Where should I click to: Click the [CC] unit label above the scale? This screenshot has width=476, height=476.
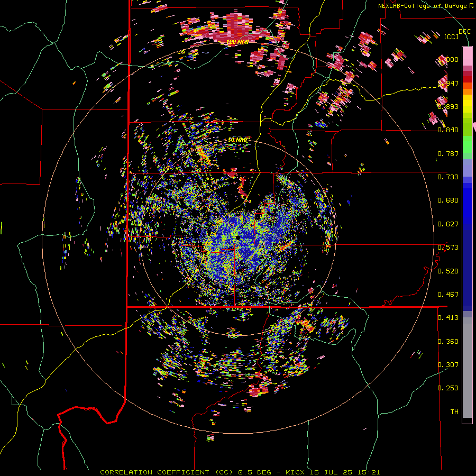pos(452,36)
